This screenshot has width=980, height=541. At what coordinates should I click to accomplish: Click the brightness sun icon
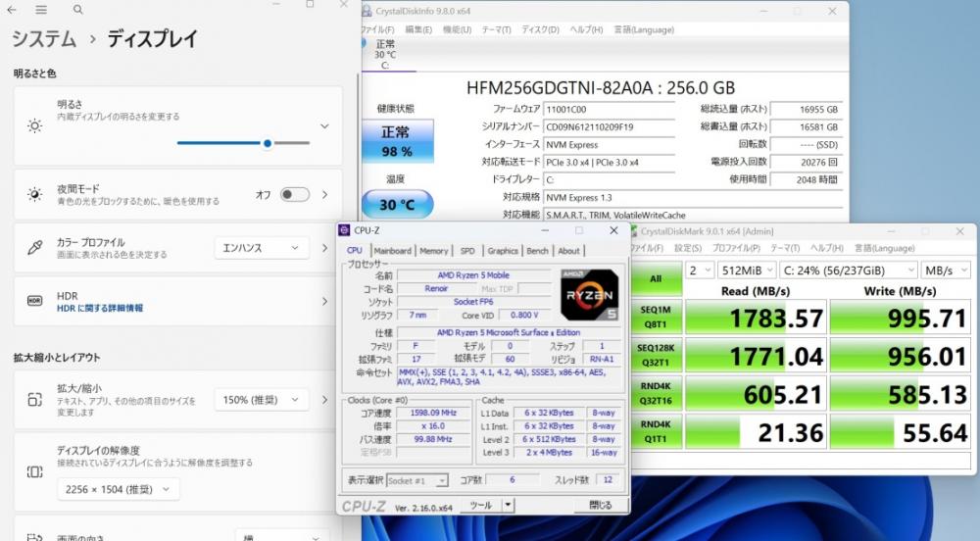(x=35, y=125)
